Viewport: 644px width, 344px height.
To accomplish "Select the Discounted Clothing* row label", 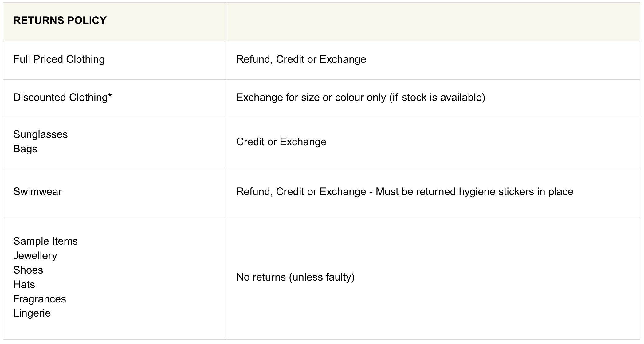I will coord(62,98).
